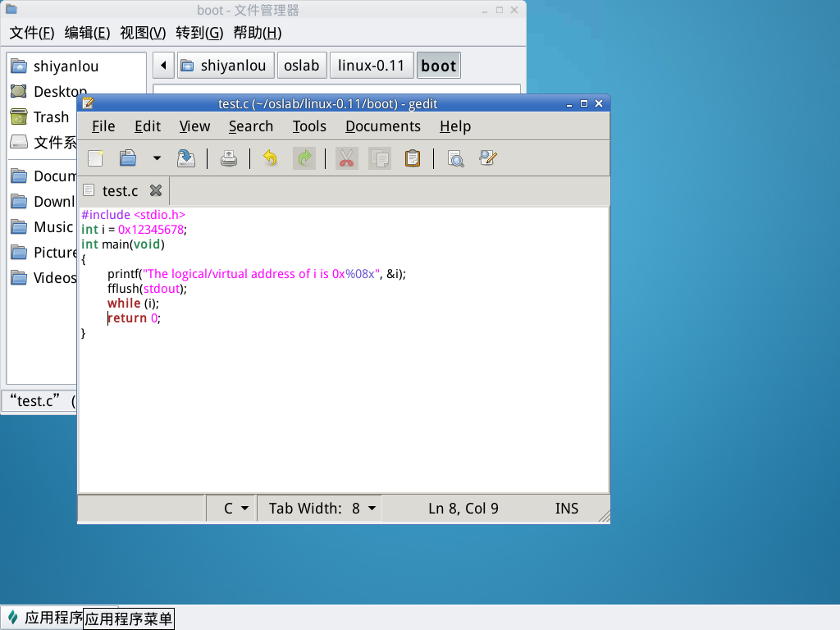Open the Tools menu in gedit
840x630 pixels.
tap(309, 126)
